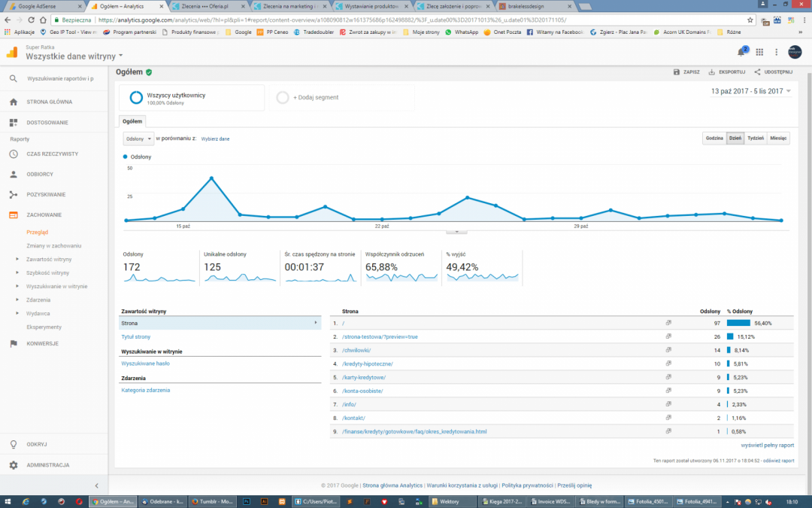Switch chart granularity to Tydzień
The width and height of the screenshot is (812, 508).
[x=755, y=138]
